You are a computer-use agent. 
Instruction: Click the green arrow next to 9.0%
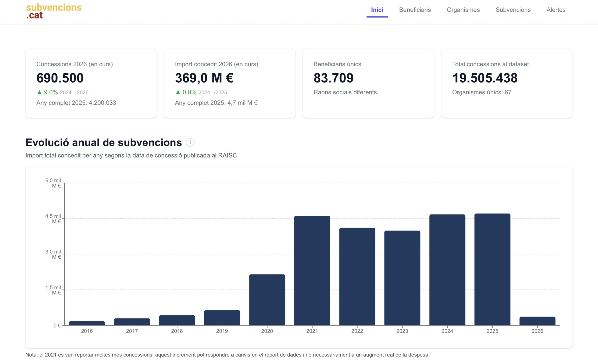point(39,92)
